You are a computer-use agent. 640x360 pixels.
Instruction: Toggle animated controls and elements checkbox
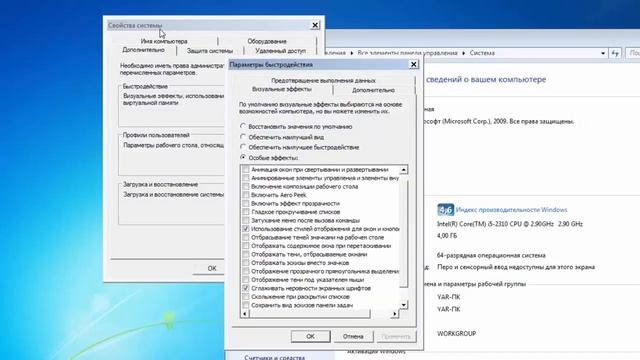pyautogui.click(x=246, y=178)
